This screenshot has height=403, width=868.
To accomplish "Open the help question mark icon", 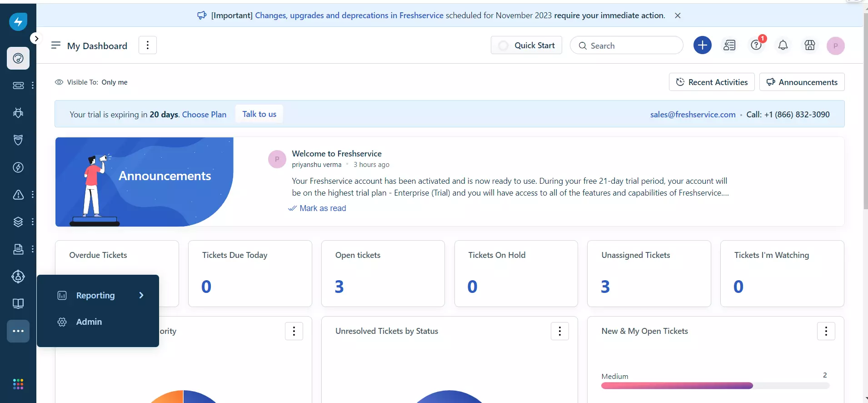I will coord(756,45).
